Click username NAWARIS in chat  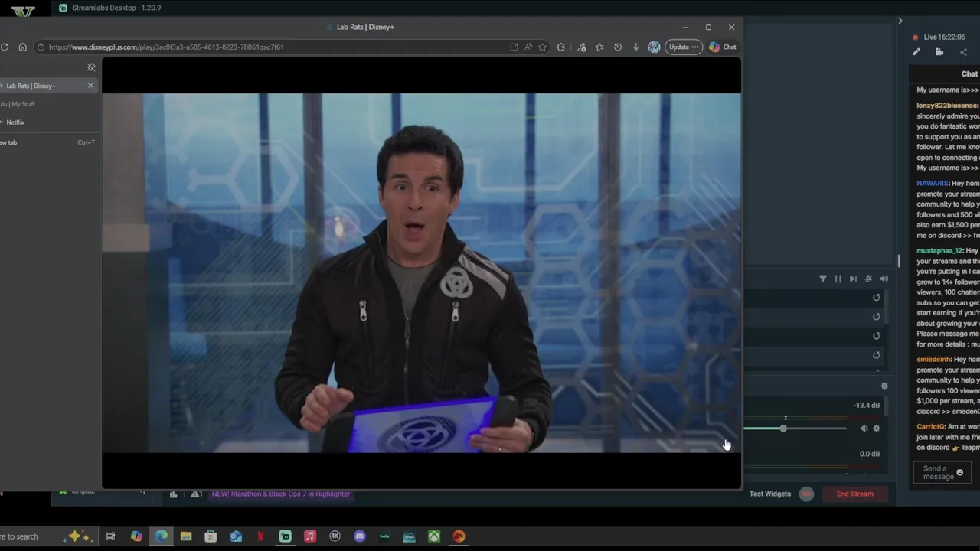point(932,184)
